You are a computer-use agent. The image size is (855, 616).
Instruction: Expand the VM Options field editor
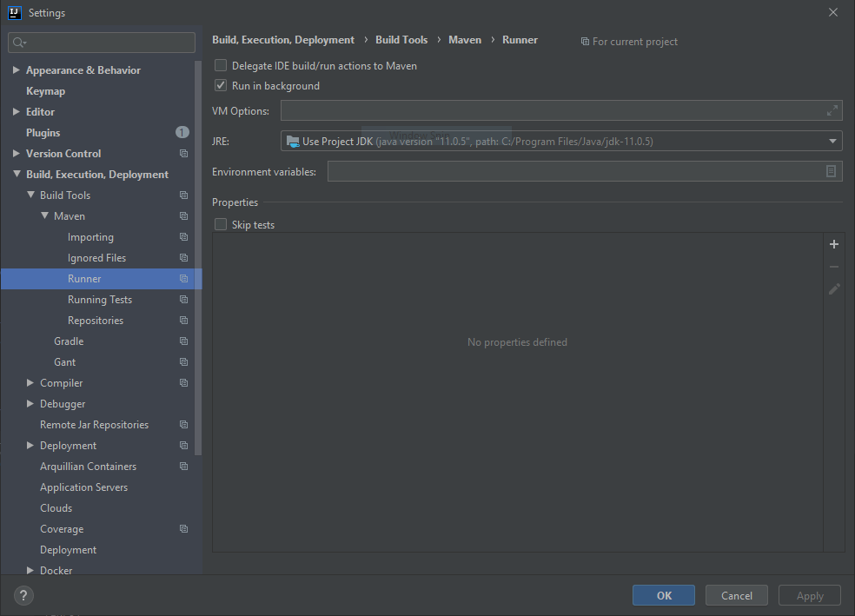832,110
